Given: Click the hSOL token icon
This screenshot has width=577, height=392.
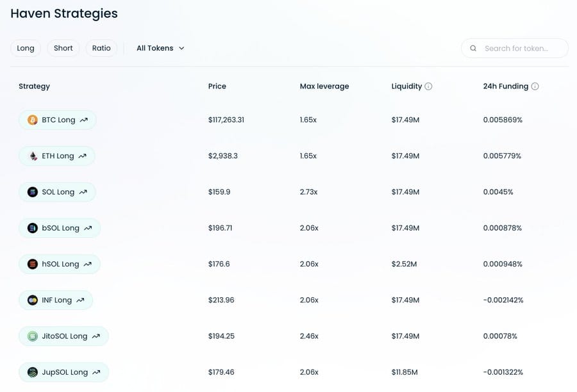Looking at the screenshot, I should click(33, 264).
